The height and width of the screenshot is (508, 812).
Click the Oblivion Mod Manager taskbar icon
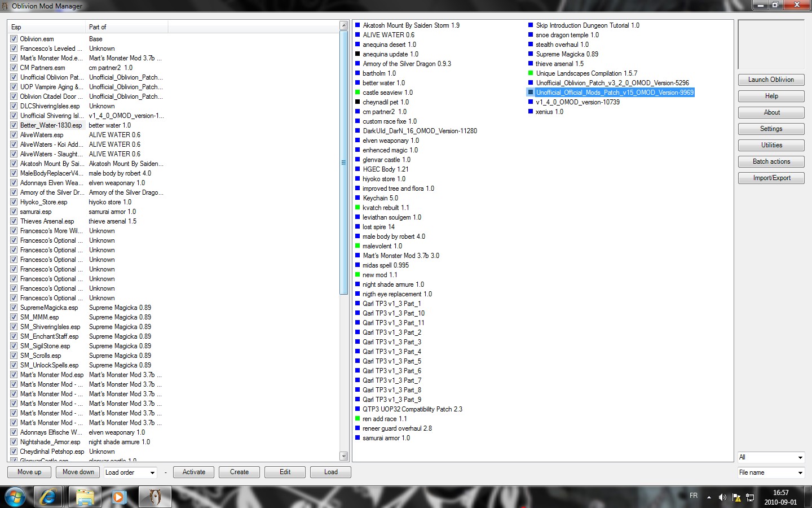(x=155, y=497)
